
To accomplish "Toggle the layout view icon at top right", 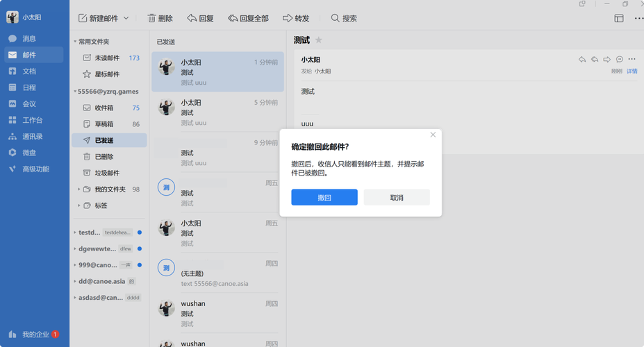I will coord(618,18).
